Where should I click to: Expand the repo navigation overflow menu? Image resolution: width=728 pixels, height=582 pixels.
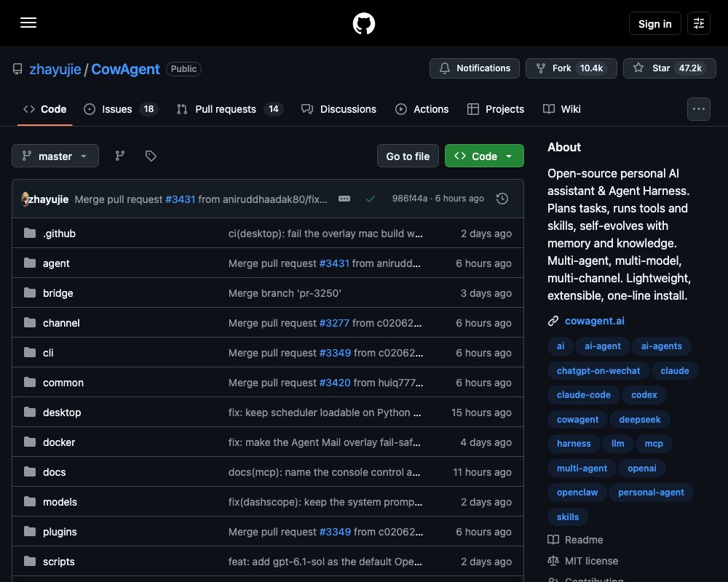tap(699, 109)
